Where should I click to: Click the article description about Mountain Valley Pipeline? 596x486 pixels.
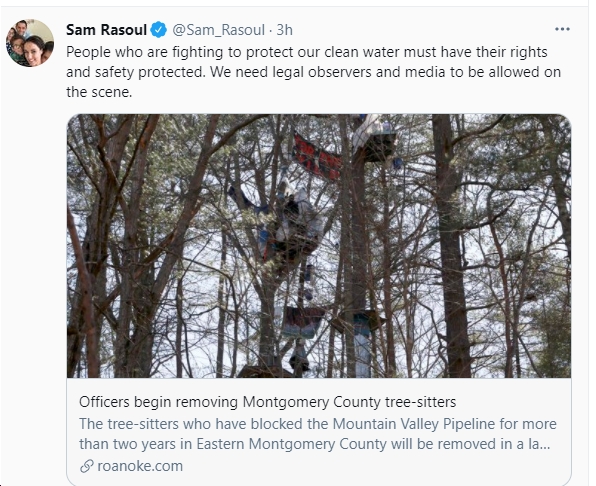[x=318, y=434]
